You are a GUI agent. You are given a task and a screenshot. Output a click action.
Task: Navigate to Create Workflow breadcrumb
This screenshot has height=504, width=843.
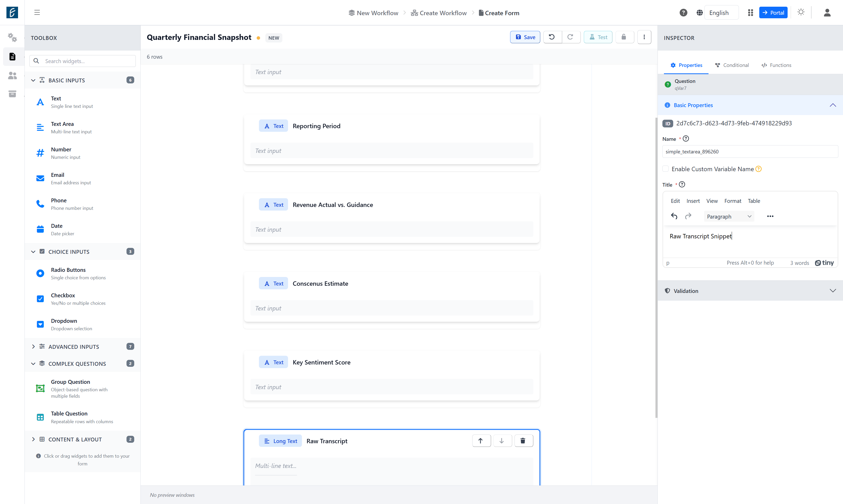(x=439, y=13)
